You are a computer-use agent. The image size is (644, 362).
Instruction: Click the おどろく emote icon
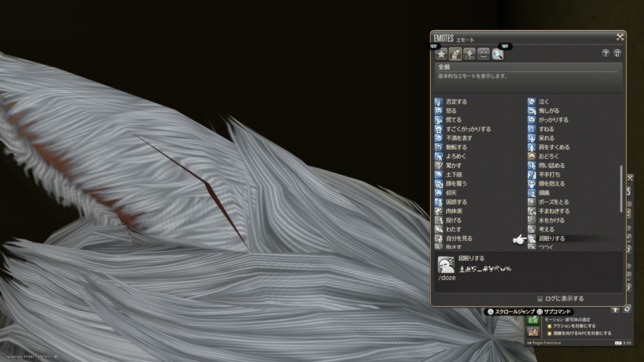click(x=532, y=156)
